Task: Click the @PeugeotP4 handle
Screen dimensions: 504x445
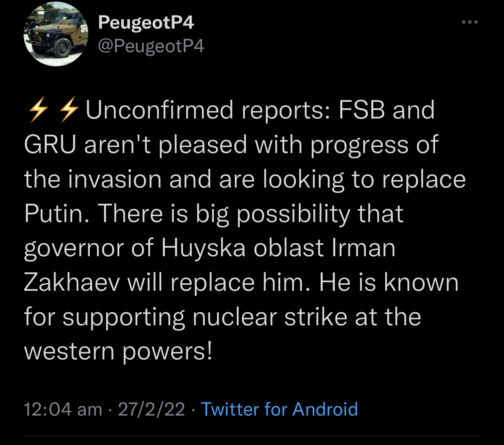Action: click(151, 46)
